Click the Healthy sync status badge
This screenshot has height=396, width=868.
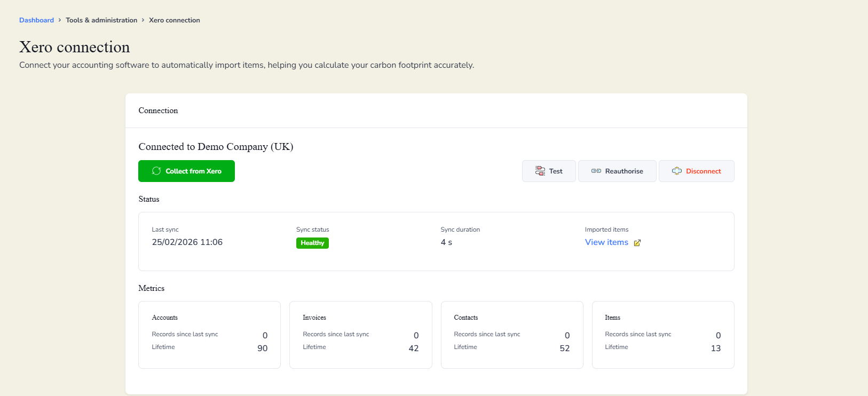click(312, 243)
